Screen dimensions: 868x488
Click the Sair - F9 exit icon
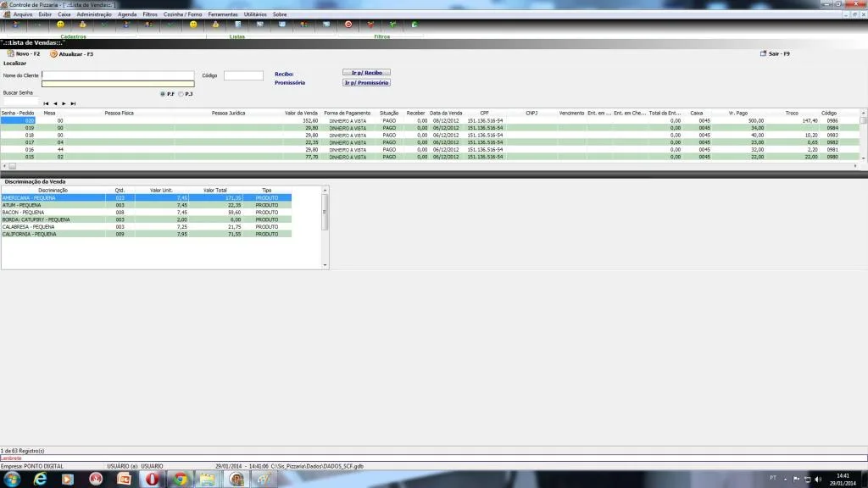[764, 53]
